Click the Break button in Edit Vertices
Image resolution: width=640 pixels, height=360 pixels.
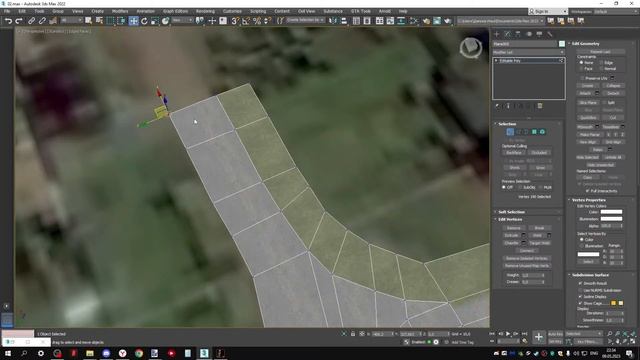click(539, 228)
